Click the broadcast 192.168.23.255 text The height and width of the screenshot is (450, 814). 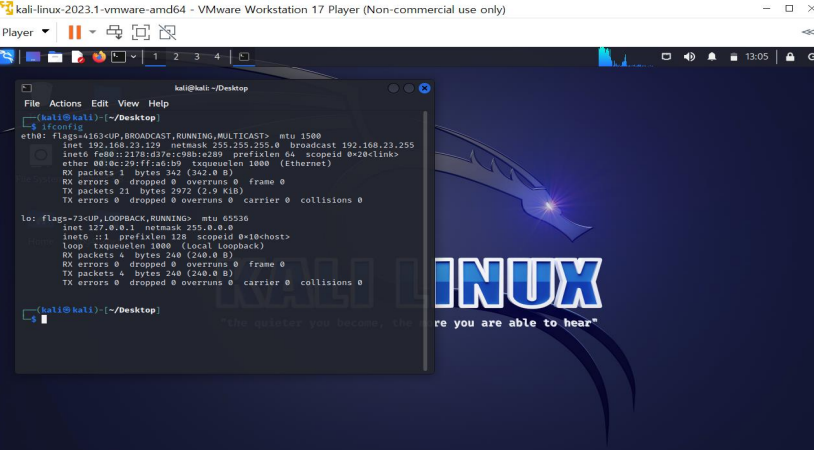[352, 145]
